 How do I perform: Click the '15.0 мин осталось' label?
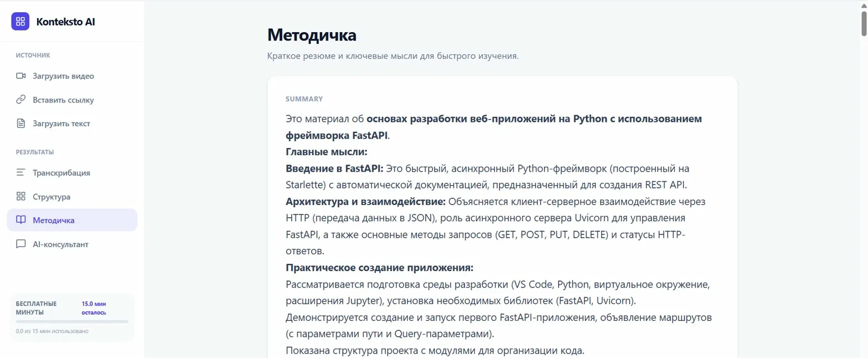pyautogui.click(x=94, y=308)
